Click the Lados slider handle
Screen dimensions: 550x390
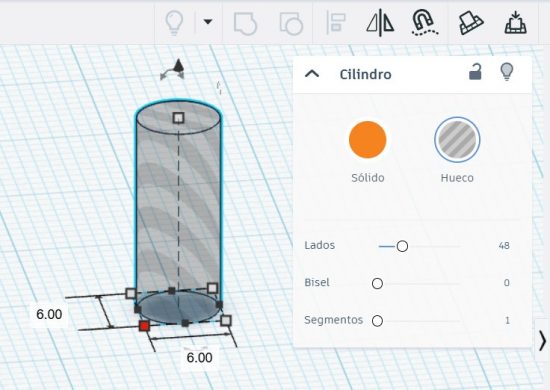(x=402, y=246)
